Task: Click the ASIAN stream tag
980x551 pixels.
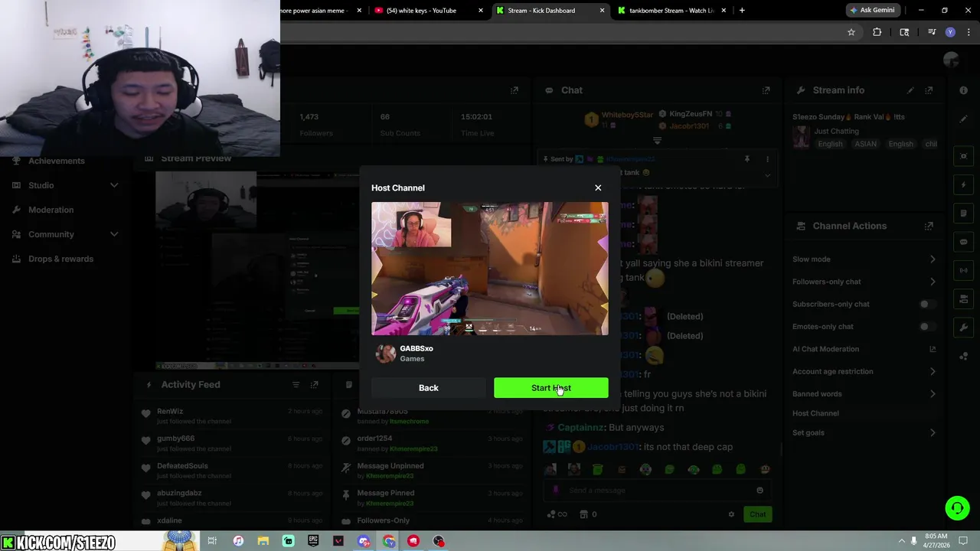Action: click(x=865, y=144)
